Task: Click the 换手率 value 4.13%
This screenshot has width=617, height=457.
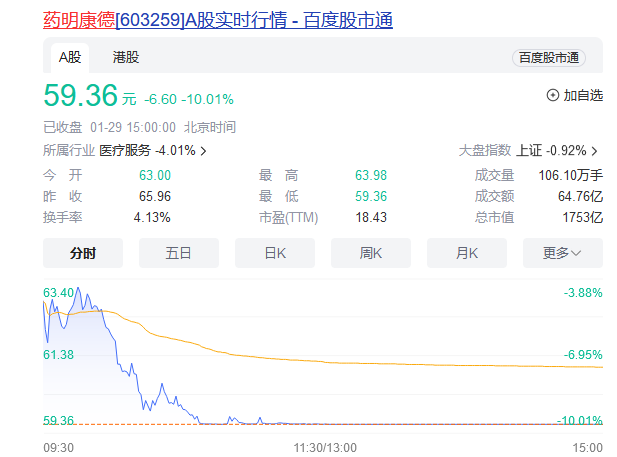Action: [152, 217]
